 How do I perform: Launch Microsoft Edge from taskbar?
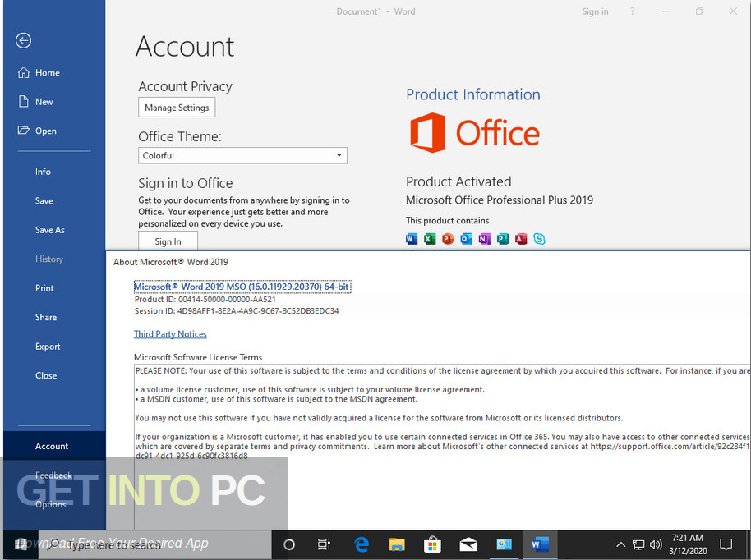click(362, 544)
